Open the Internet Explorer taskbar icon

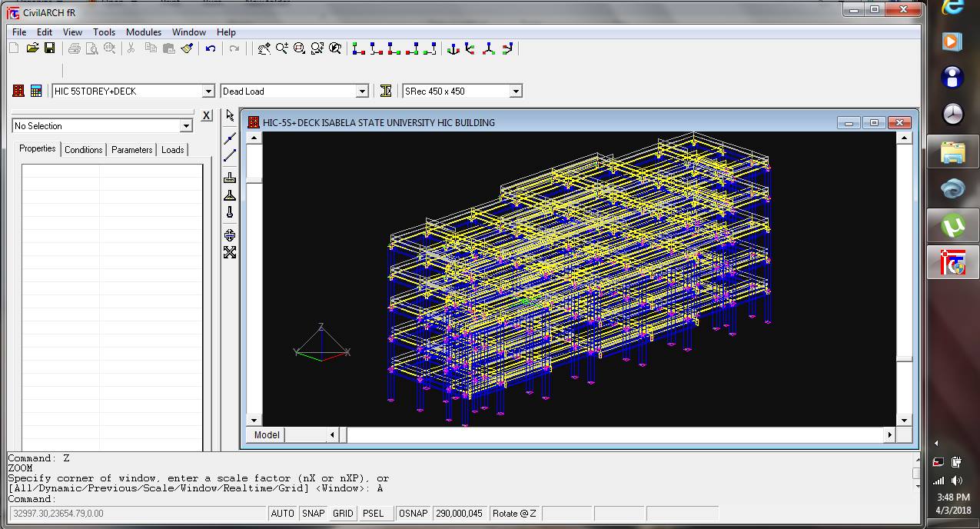click(x=953, y=8)
